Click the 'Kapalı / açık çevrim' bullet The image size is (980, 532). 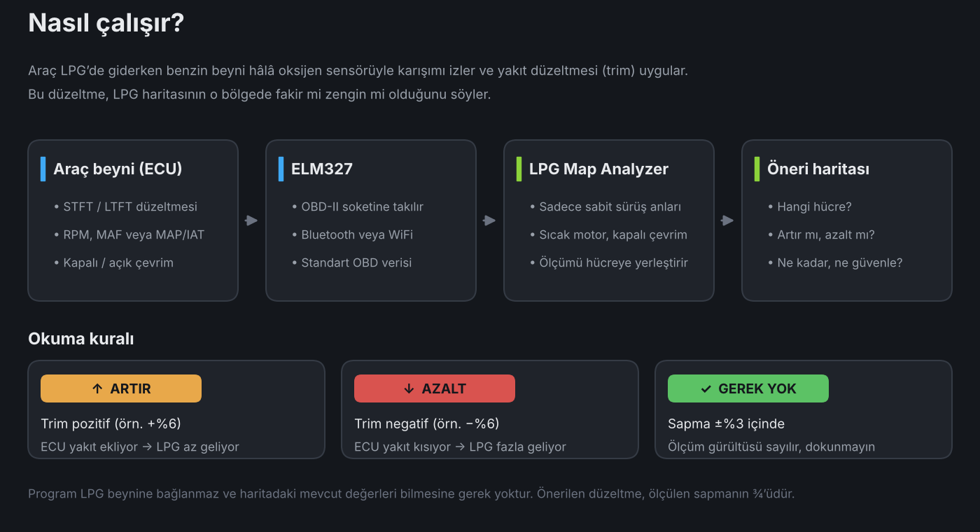[x=113, y=262]
